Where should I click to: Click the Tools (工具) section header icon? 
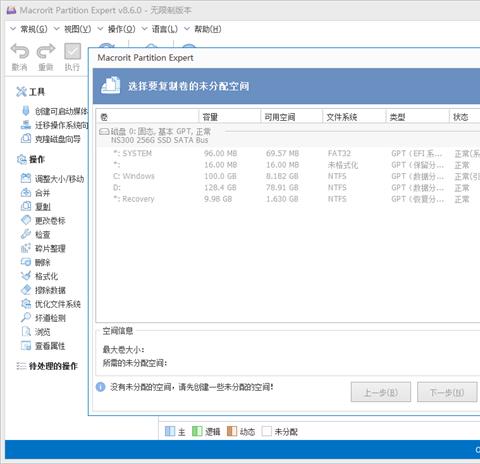pyautogui.click(x=21, y=91)
